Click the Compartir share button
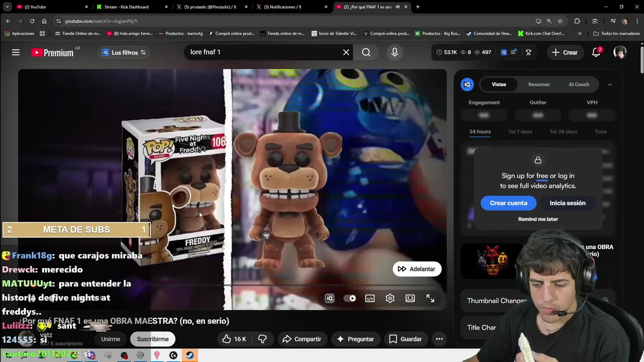This screenshot has height=362, width=644. 301,339
